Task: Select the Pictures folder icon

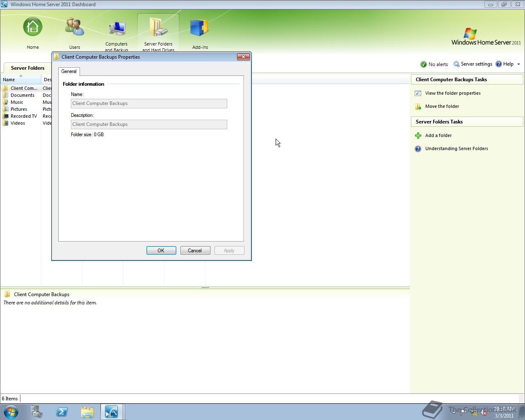Action: tap(5, 109)
